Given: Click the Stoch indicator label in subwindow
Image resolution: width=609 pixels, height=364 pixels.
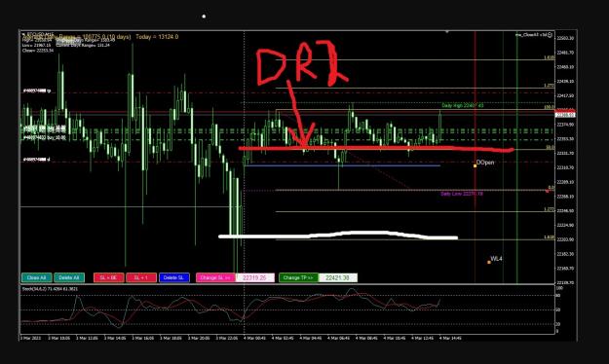Looking at the screenshot, I should [50, 289].
